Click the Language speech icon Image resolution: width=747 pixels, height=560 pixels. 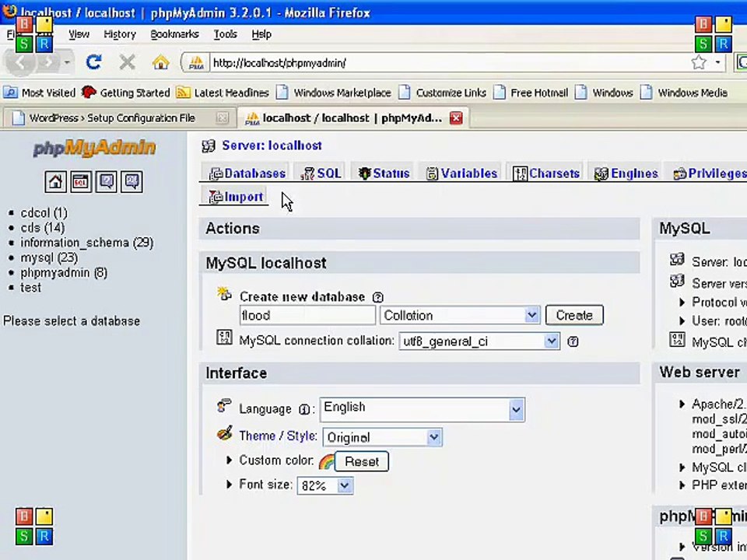pos(224,406)
